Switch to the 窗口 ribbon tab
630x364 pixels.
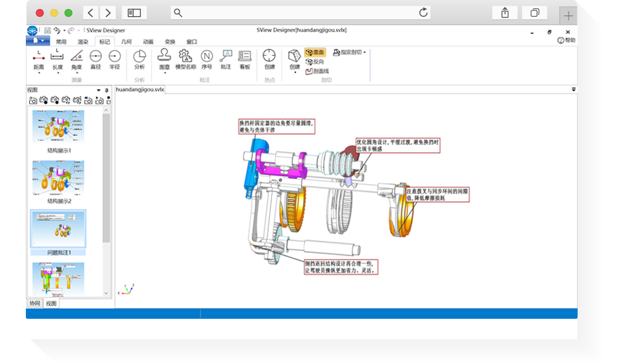(x=192, y=42)
